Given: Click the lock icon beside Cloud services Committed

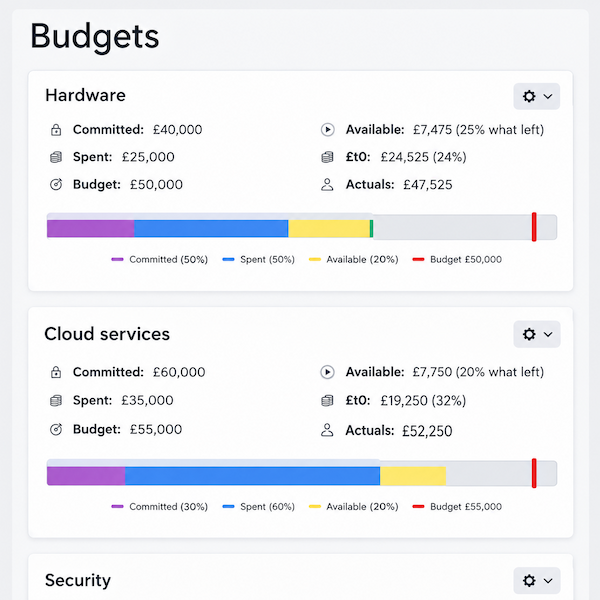Looking at the screenshot, I should (56, 372).
